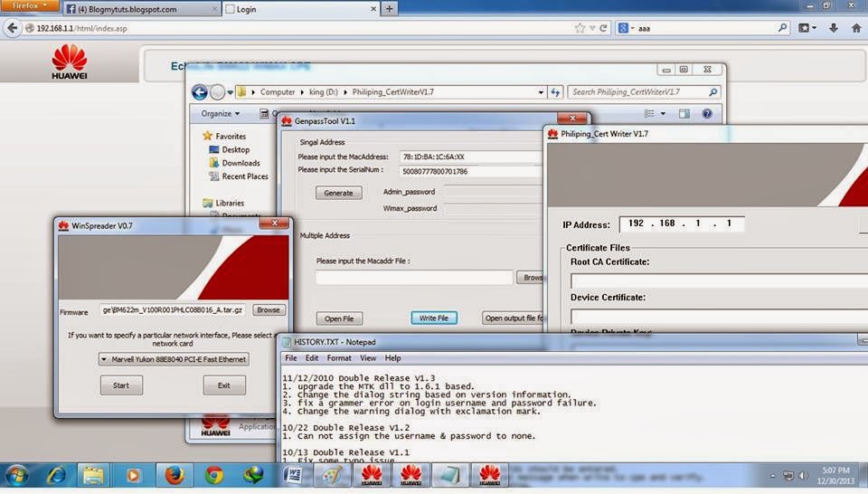Click the Firefox search magnifier icon
The image size is (868, 494).
coord(782,28)
